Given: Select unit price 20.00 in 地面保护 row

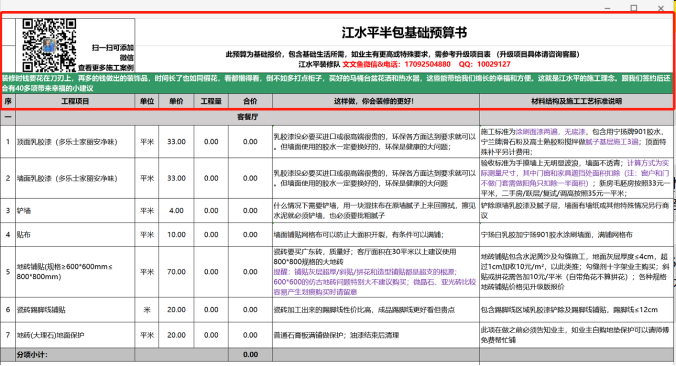Looking at the screenshot, I should click(176, 335).
